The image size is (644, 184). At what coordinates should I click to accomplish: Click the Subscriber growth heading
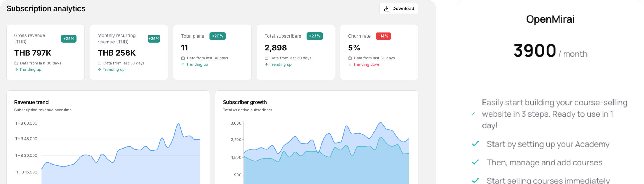click(245, 102)
